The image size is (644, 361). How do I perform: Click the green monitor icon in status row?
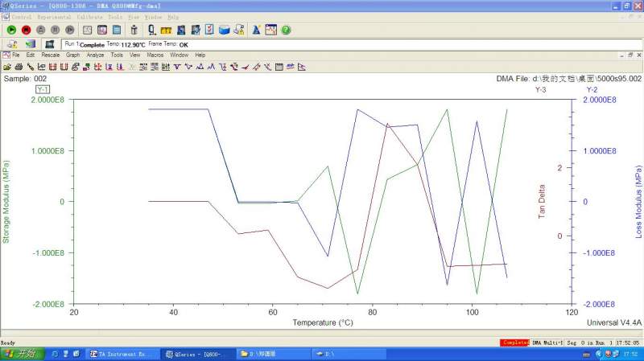[x=31, y=44]
